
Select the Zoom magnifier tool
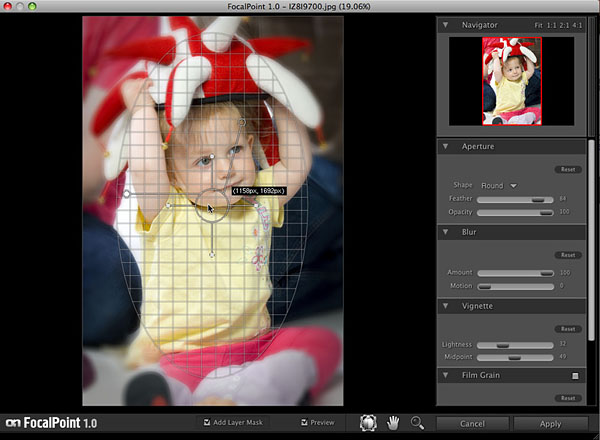pyautogui.click(x=417, y=423)
